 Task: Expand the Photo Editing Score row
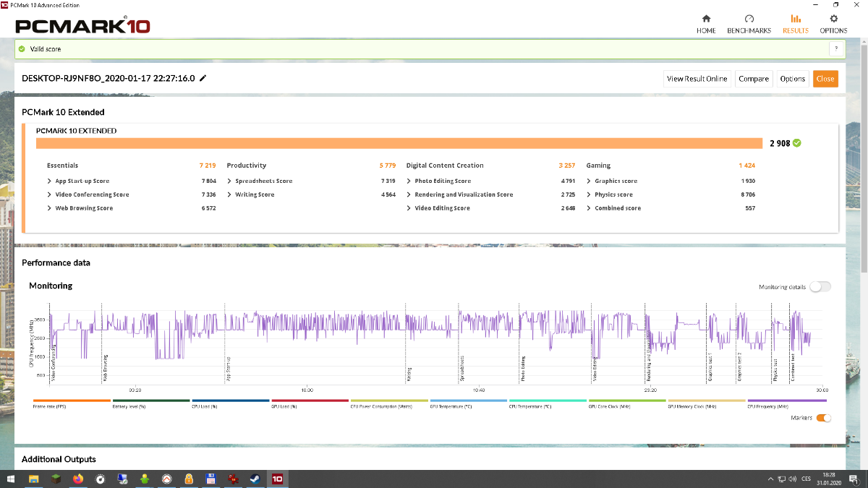[x=442, y=181]
